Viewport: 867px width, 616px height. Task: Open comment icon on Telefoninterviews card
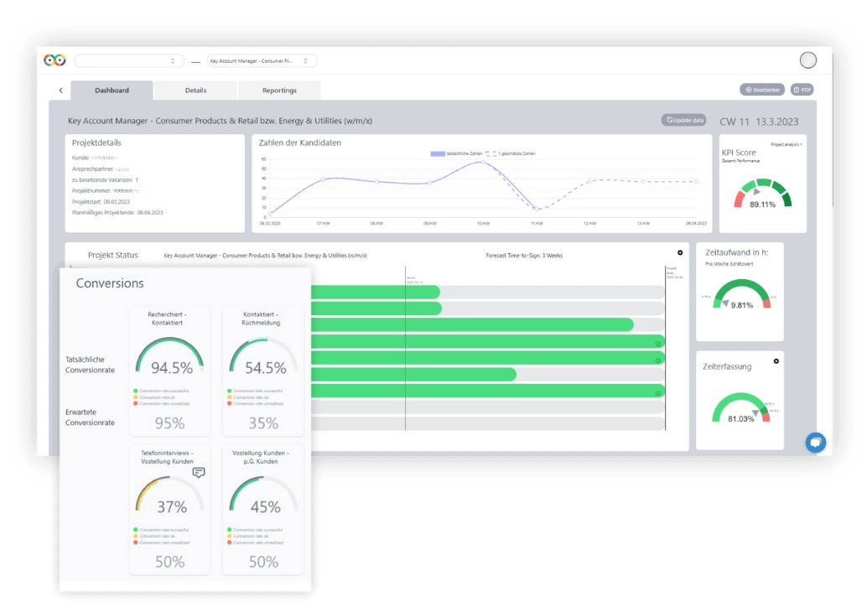tap(198, 473)
